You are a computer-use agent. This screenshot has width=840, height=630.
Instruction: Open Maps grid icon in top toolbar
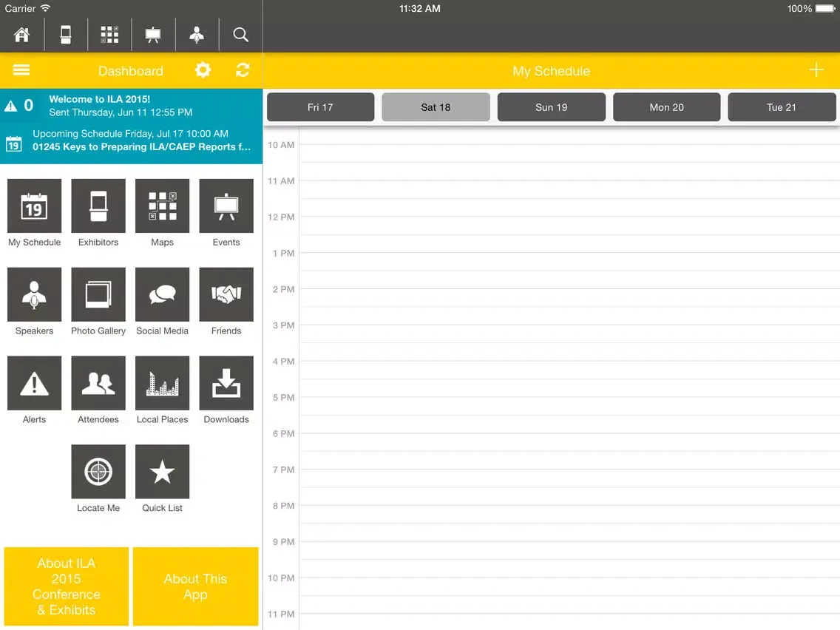109,35
